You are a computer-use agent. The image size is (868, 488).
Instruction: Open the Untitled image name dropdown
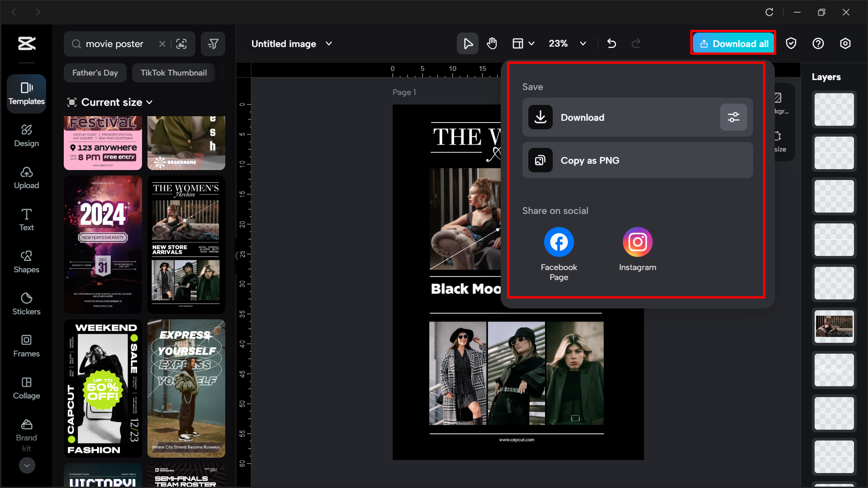click(329, 44)
